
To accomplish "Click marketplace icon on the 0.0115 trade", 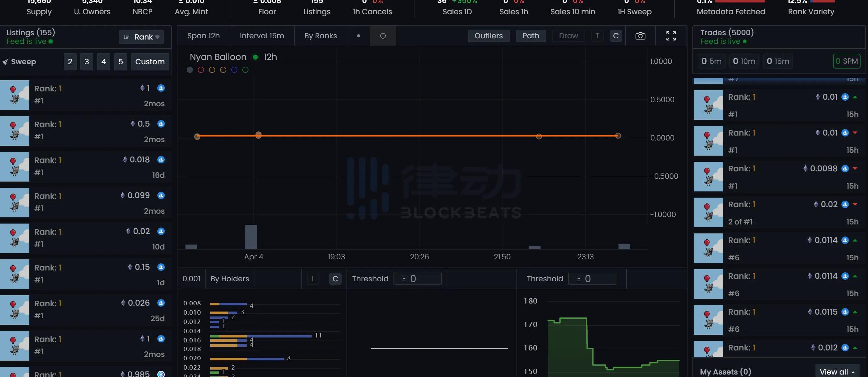I will 845,312.
